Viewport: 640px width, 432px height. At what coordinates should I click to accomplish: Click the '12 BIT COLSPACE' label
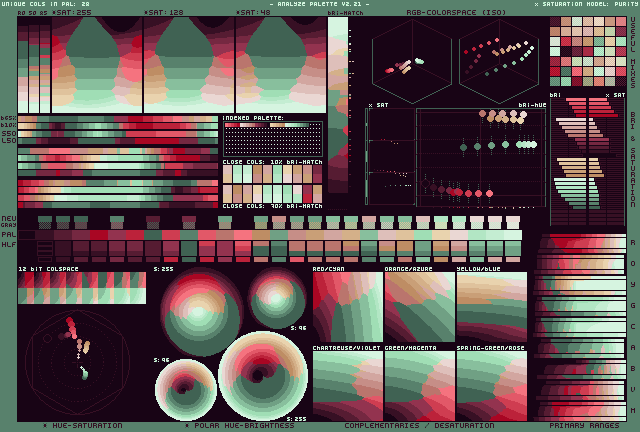pos(48,269)
